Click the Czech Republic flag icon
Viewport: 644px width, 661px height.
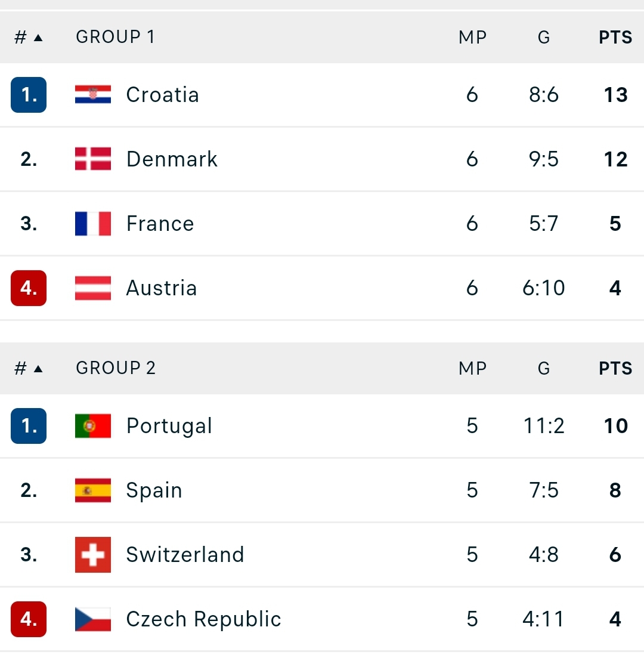[x=92, y=619]
